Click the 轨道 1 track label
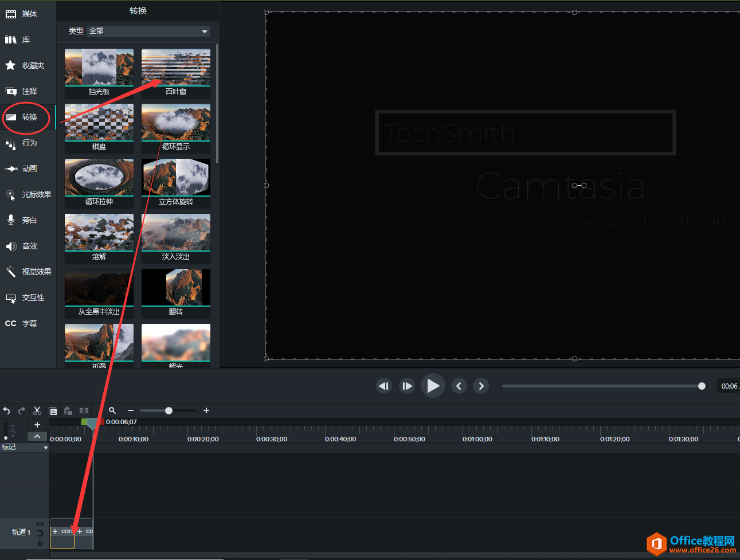The height and width of the screenshot is (560, 740). 21,532
